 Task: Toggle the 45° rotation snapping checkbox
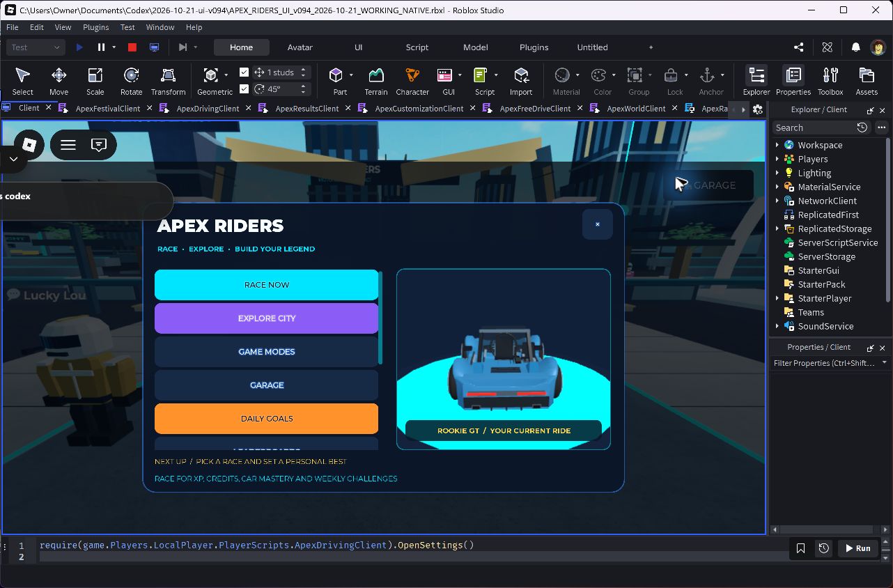click(x=244, y=89)
